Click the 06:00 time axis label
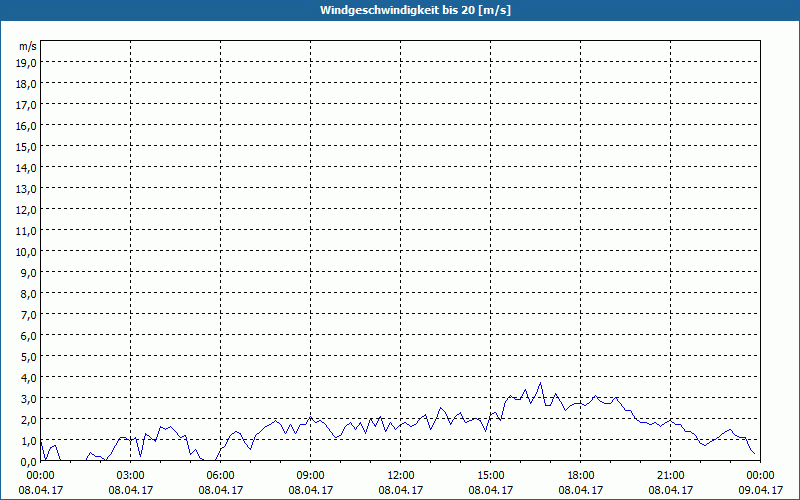This screenshot has width=800, height=500. [x=220, y=476]
